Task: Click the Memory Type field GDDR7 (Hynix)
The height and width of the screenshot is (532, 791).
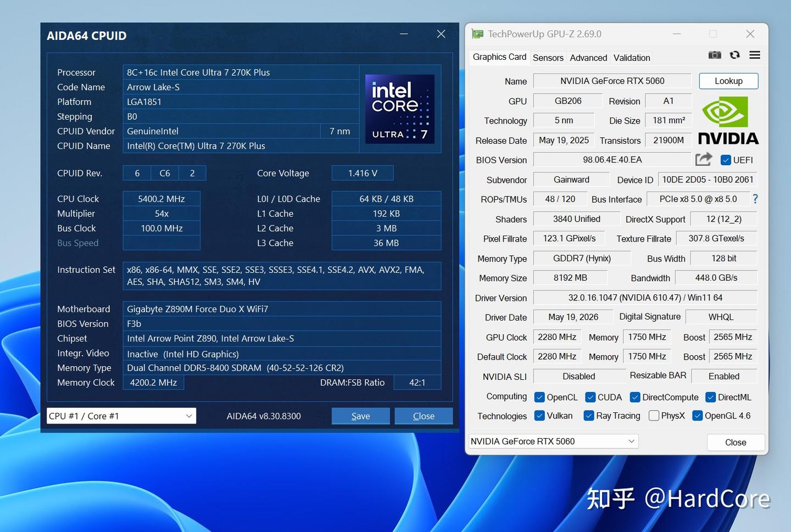Action: tap(582, 258)
